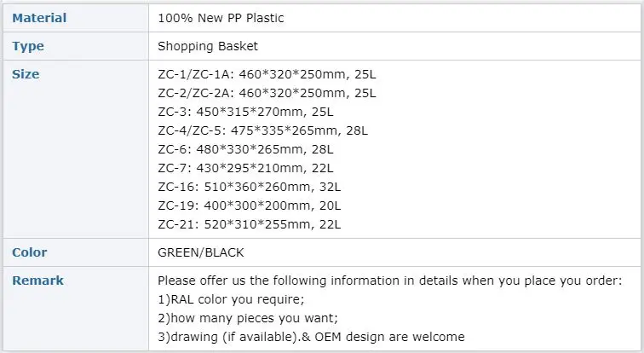Click the ZC-2/ZC-2A size line

click(x=267, y=93)
